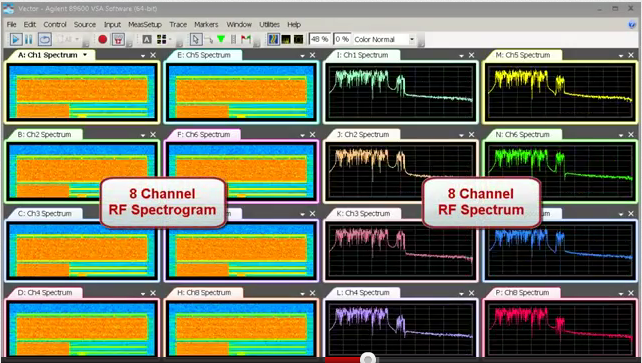Click the green triangle marker tool

point(221,39)
